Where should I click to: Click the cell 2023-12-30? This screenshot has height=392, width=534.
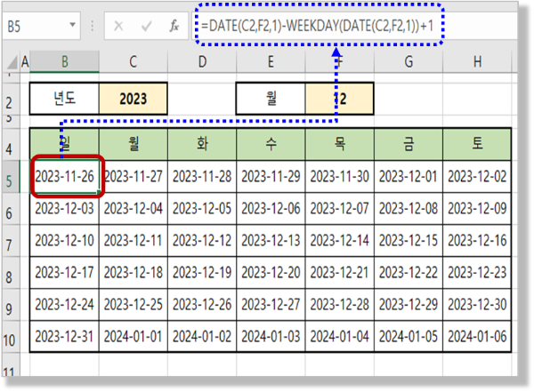(477, 305)
